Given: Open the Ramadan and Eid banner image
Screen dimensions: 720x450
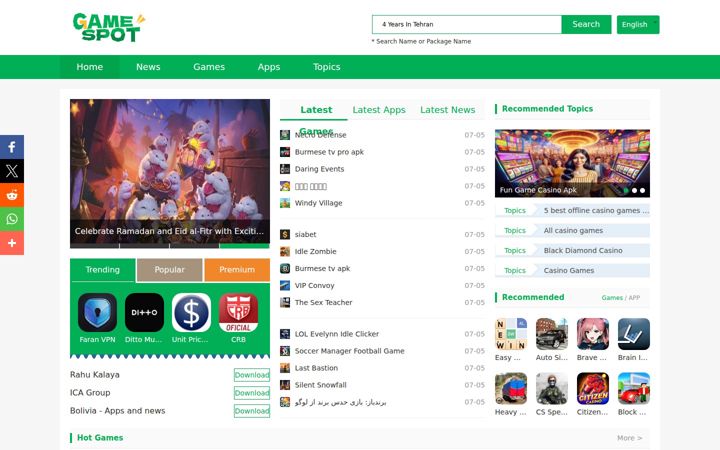Looking at the screenshot, I should click(170, 174).
